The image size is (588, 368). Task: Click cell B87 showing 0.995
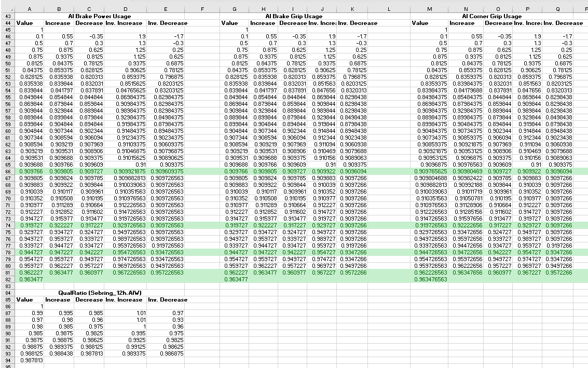coord(59,313)
